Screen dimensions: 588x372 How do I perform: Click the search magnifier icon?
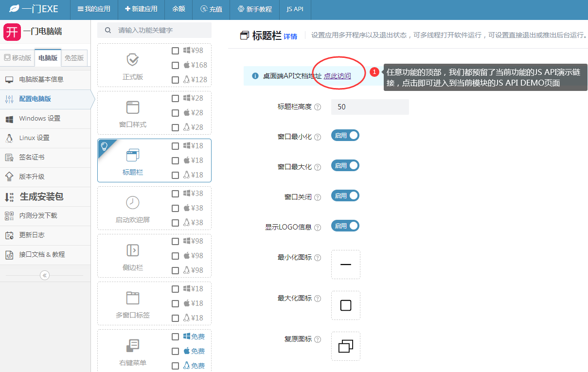tap(107, 30)
